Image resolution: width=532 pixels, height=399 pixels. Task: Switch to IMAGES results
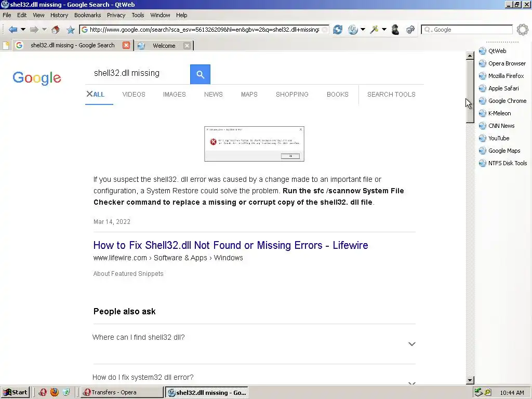point(175,95)
